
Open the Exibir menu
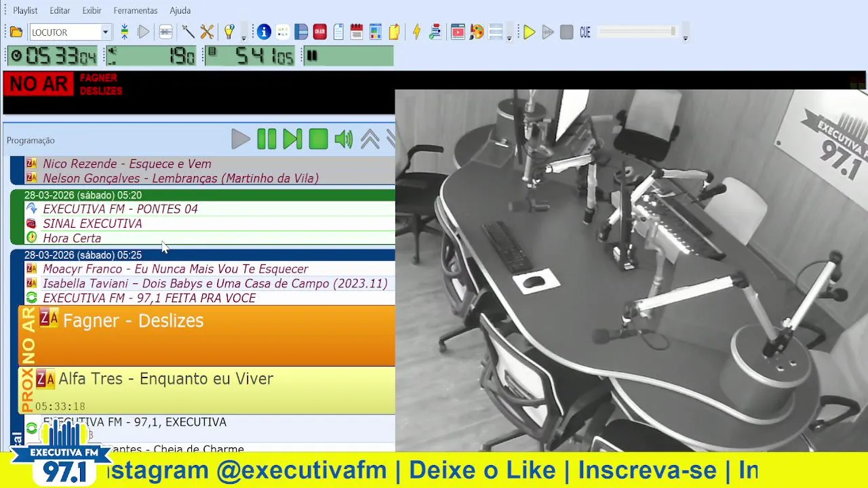point(92,10)
